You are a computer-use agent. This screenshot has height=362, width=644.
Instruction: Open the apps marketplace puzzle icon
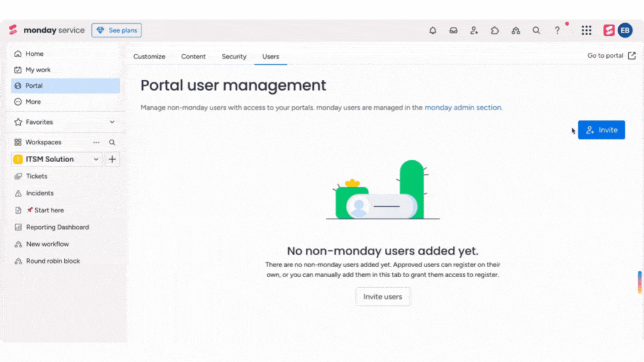pos(495,30)
